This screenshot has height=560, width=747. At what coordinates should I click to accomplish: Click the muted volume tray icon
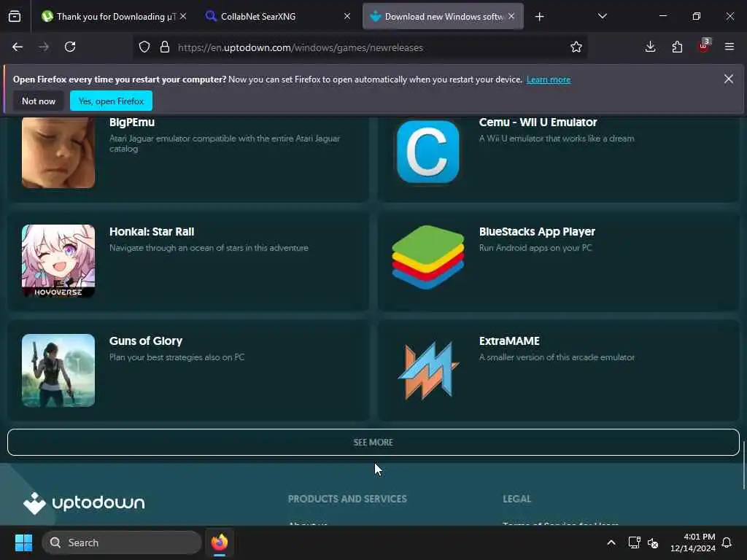pos(653,542)
